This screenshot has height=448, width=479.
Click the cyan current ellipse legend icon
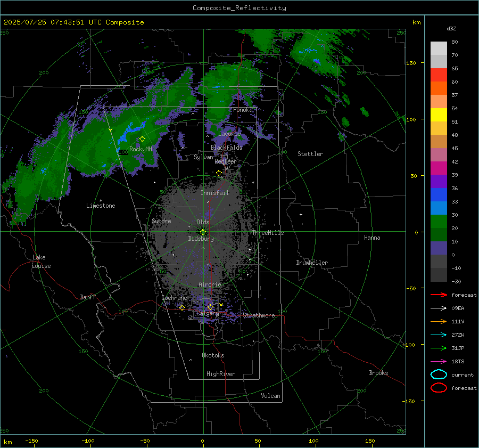439,374
